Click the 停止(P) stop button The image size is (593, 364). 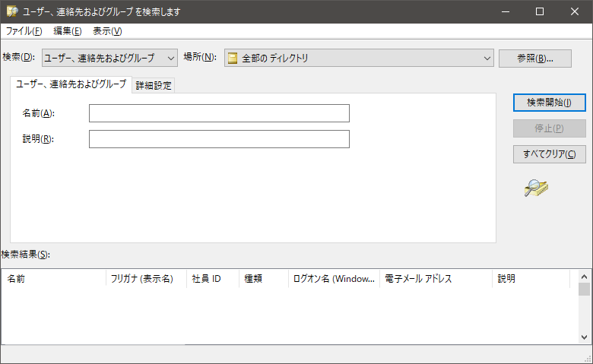pyautogui.click(x=549, y=128)
